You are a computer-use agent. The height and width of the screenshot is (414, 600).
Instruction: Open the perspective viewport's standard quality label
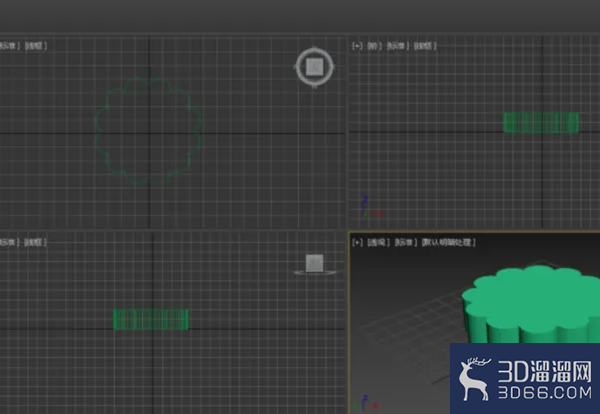click(x=406, y=243)
